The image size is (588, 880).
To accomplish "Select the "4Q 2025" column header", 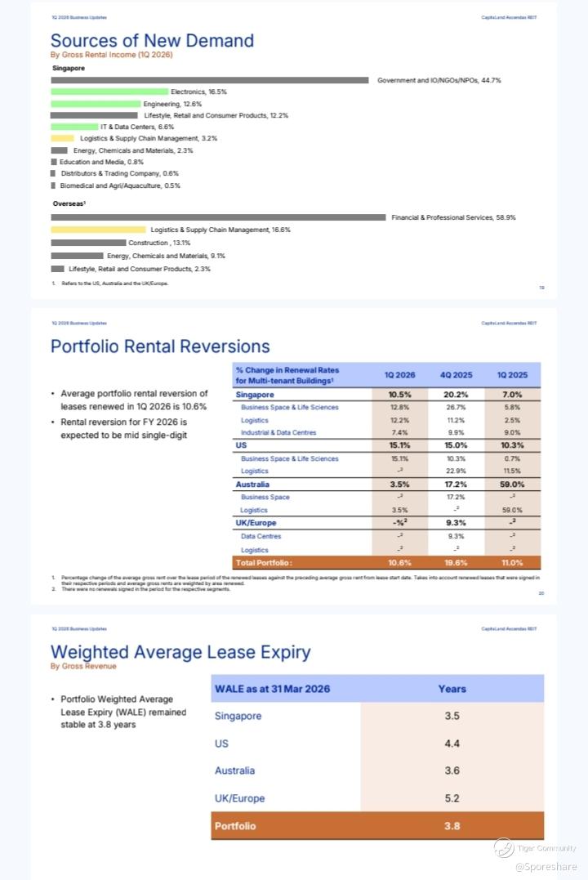I will pos(457,375).
